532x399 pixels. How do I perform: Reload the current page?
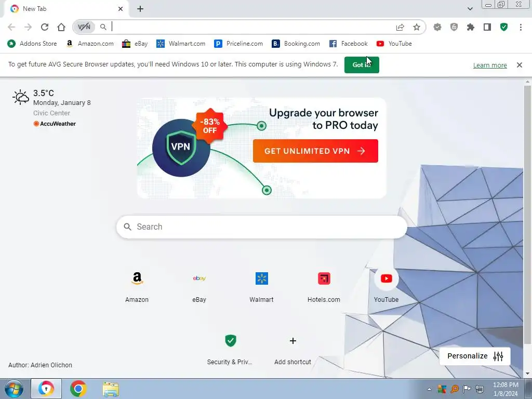coord(45,27)
